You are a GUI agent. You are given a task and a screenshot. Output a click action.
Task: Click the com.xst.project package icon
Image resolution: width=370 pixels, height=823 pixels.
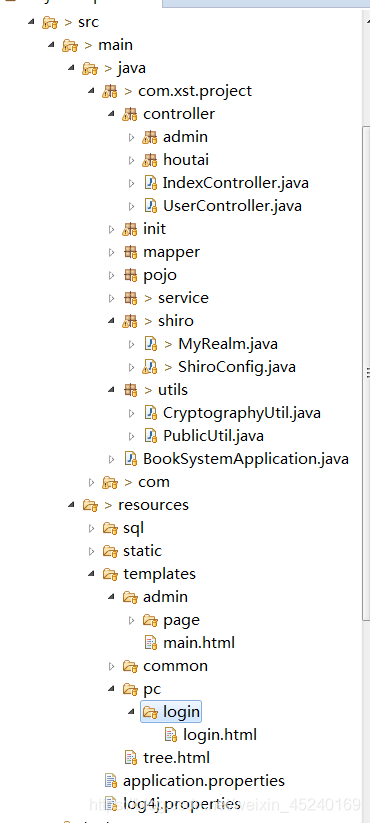110,91
